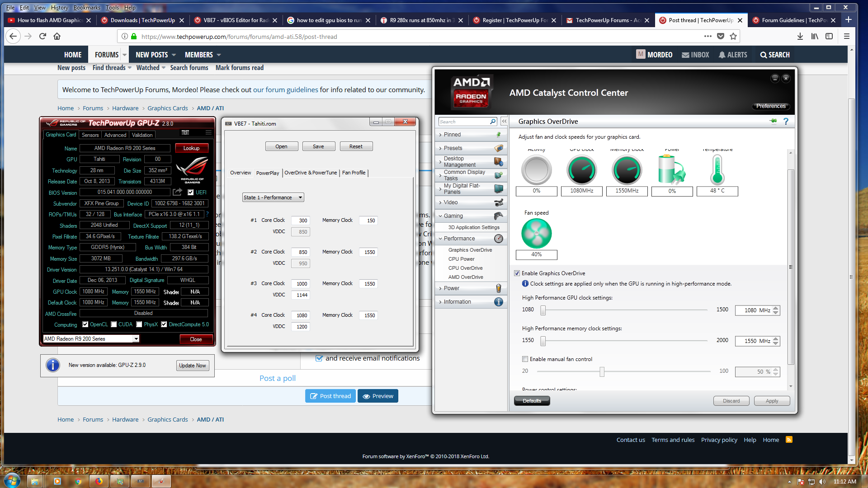Screen dimensions: 868x488
Task: Click the GPU clock slider handle
Action: pos(543,310)
